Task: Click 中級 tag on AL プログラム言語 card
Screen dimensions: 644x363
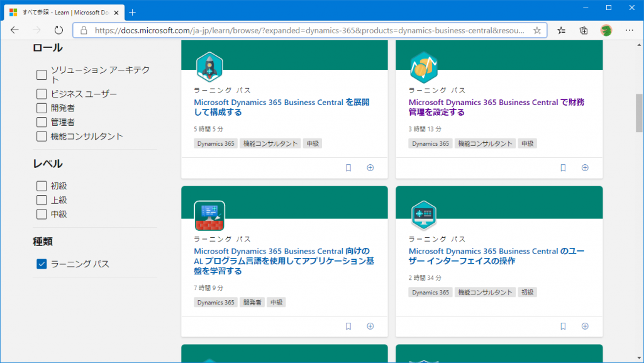Action: 277,303
